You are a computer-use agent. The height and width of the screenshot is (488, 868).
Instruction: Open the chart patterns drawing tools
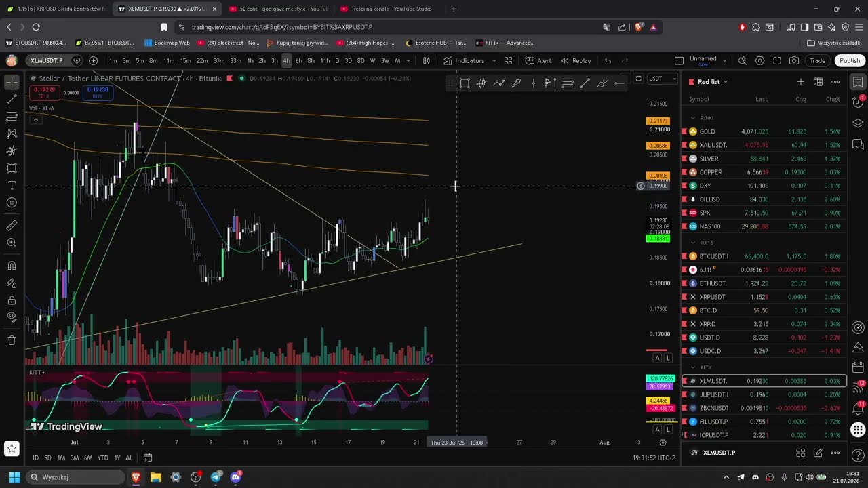point(12,134)
